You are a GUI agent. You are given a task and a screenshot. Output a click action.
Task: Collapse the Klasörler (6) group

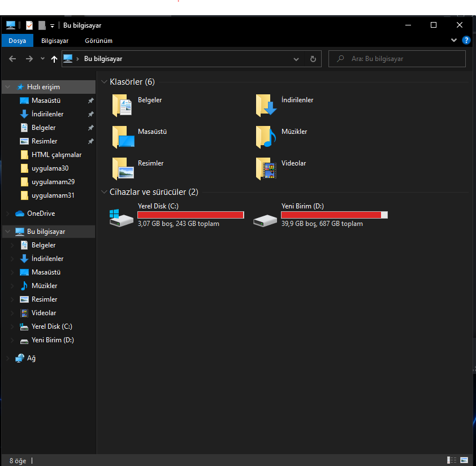(x=104, y=81)
